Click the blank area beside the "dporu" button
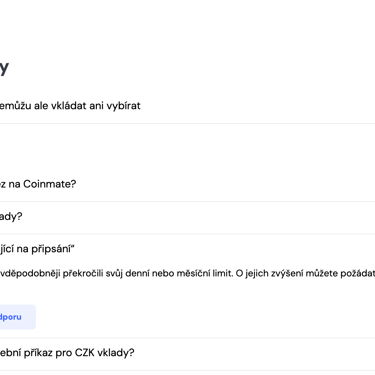375x375 pixels. (x=200, y=317)
